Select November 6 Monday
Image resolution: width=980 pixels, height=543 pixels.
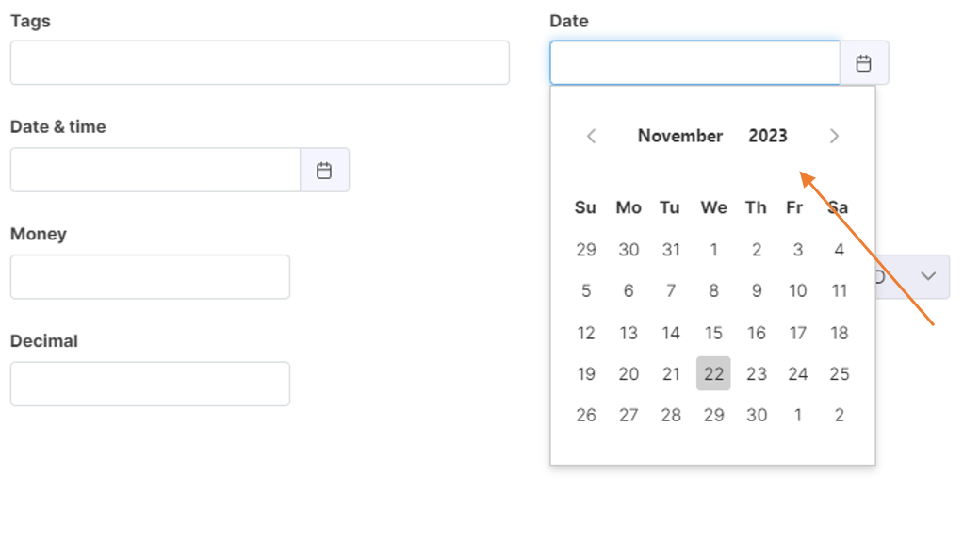click(x=629, y=291)
